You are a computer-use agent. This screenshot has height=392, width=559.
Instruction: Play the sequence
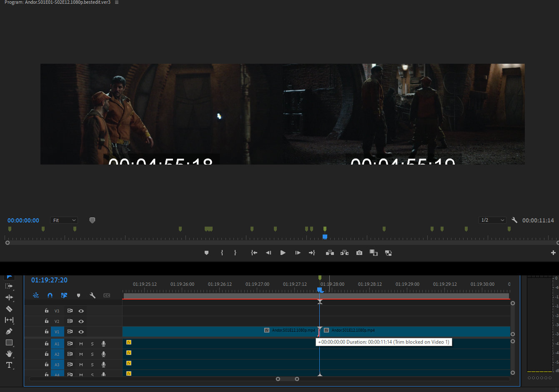point(283,253)
